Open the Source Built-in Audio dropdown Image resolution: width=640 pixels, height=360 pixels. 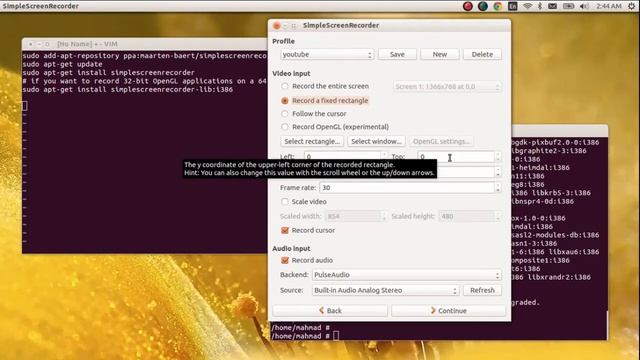click(x=385, y=290)
